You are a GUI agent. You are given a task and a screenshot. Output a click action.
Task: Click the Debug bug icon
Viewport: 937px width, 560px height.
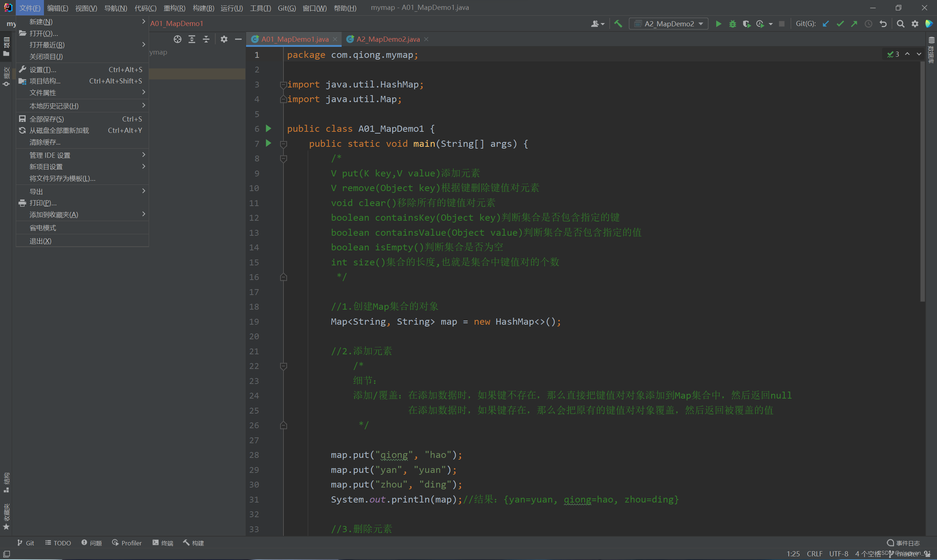tap(732, 24)
